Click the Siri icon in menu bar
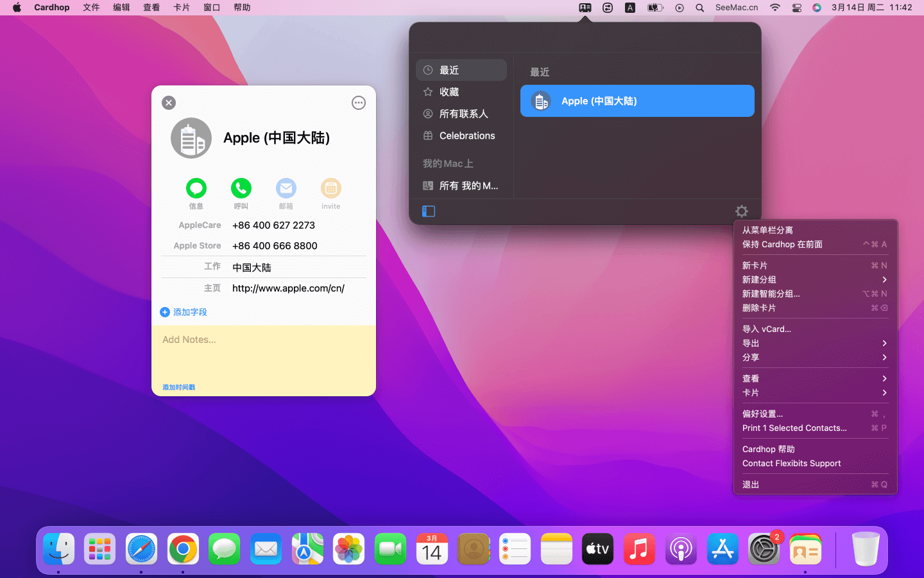The image size is (924, 578). (x=817, y=8)
